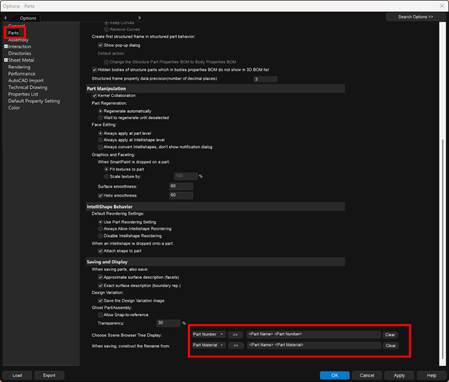Select Regenerate automatically radio button

click(x=100, y=111)
